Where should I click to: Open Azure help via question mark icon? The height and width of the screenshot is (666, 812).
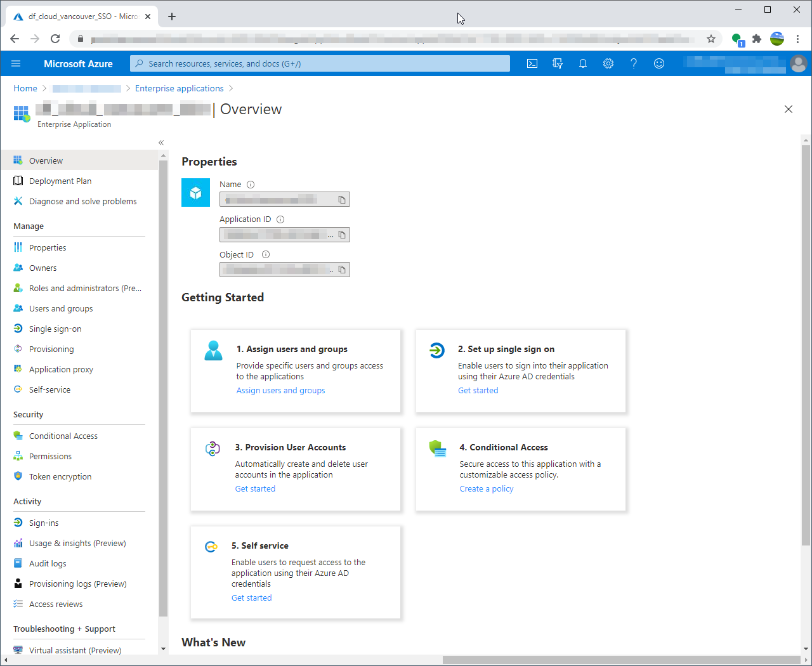(633, 63)
